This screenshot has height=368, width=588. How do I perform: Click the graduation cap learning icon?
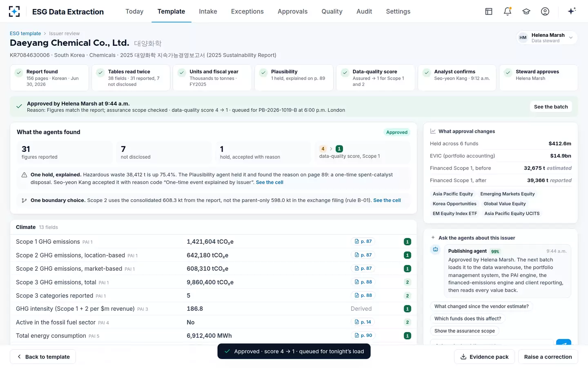(526, 11)
